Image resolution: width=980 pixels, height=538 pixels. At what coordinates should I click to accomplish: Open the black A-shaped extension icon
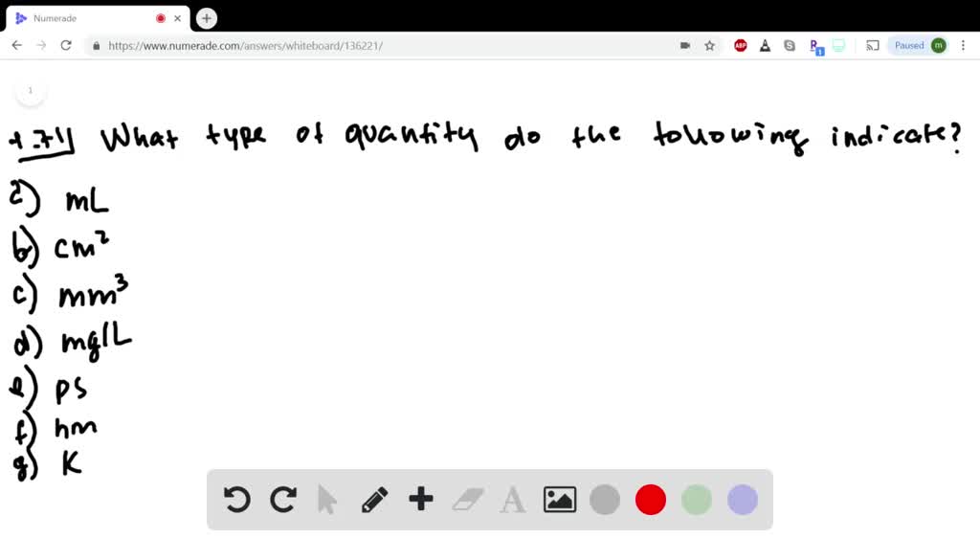tap(765, 46)
